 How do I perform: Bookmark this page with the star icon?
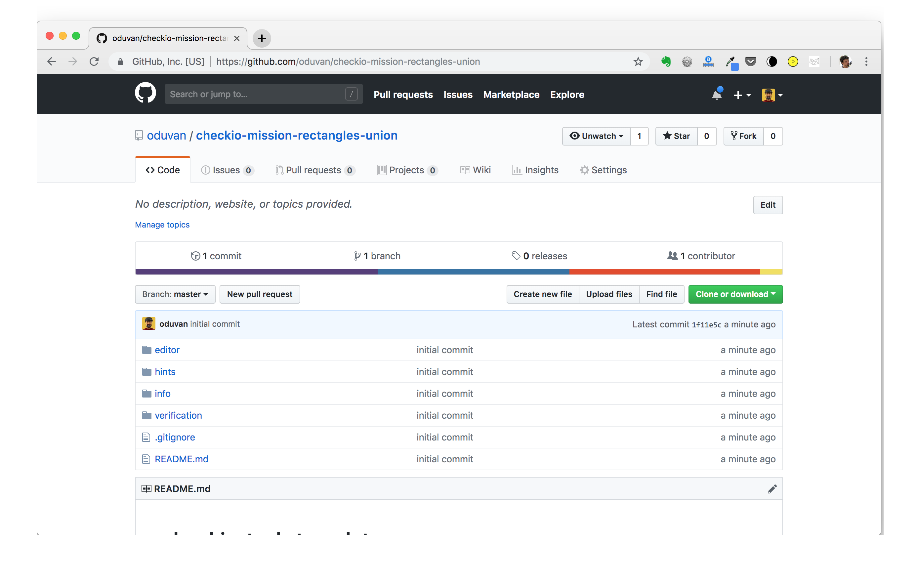[x=638, y=62]
